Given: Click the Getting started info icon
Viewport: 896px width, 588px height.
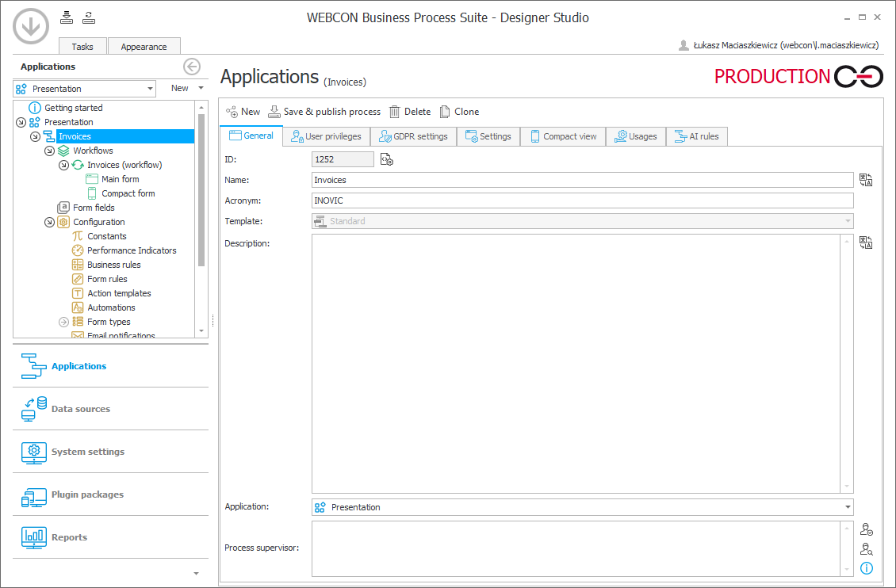Looking at the screenshot, I should click(35, 107).
